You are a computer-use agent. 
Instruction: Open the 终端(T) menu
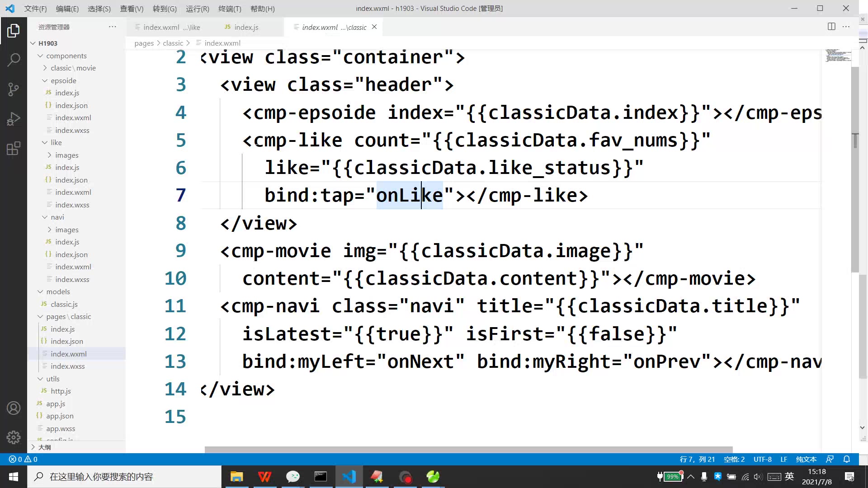click(x=229, y=9)
